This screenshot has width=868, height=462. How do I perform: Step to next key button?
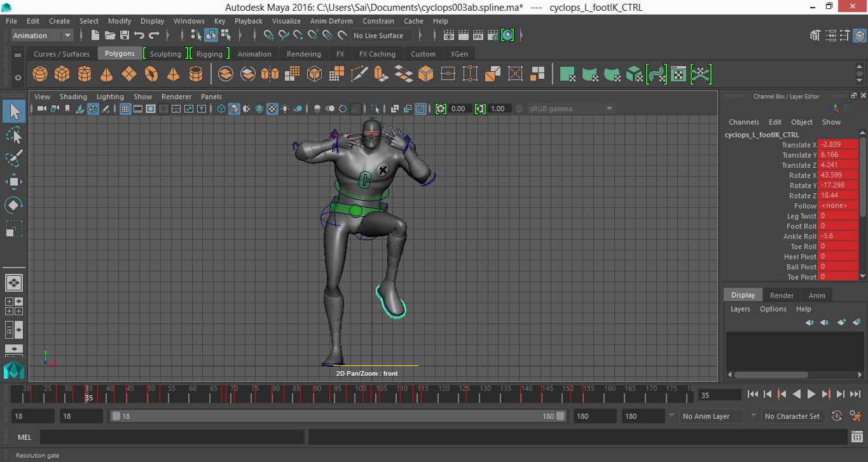click(x=825, y=394)
